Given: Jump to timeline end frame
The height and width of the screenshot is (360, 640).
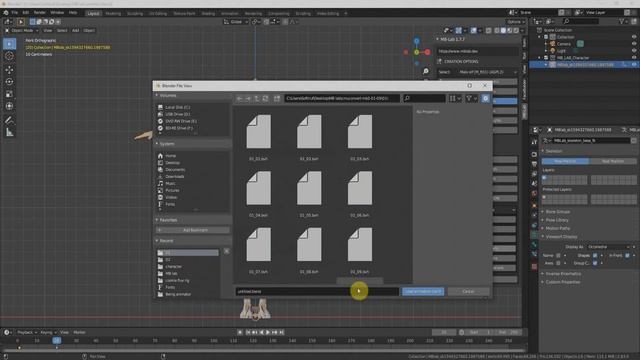Looking at the screenshot, I should (282, 333).
